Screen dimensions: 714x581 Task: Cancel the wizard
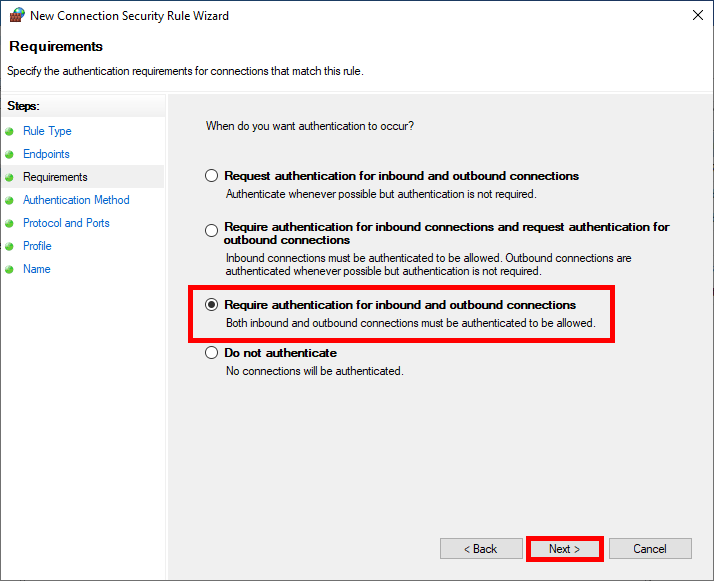[650, 549]
